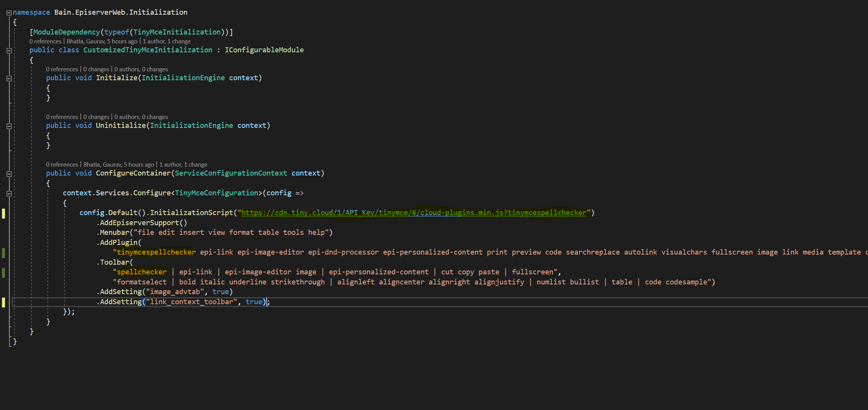The image size is (868, 410).
Task: Open '0 changes' CodeLens above the Initialize method
Action: [x=96, y=69]
